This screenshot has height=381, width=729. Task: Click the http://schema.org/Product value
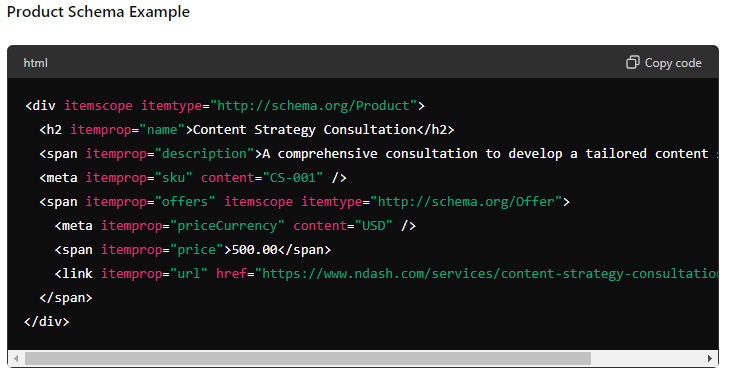tap(313, 106)
